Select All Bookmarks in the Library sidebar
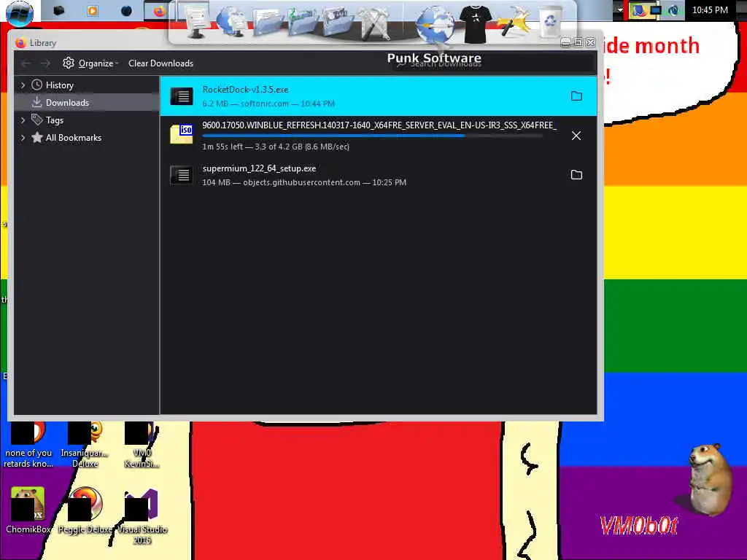 74,138
